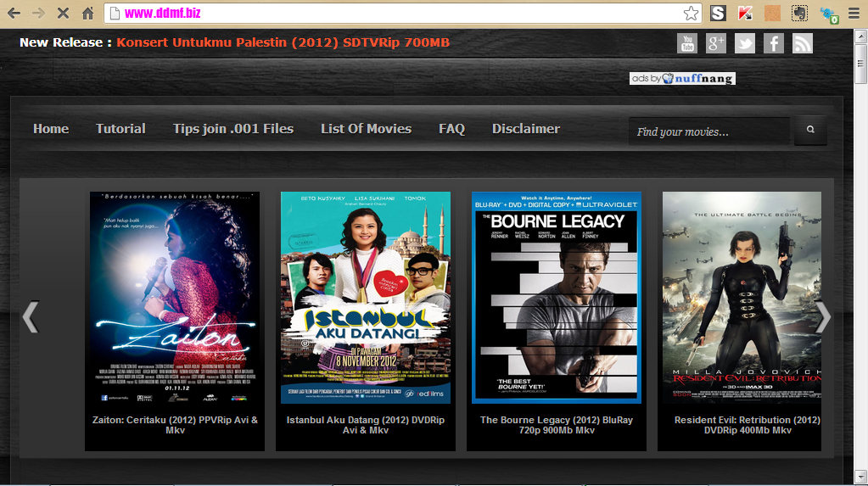Open the browser hamburger menu
The image size is (868, 486).
click(854, 13)
